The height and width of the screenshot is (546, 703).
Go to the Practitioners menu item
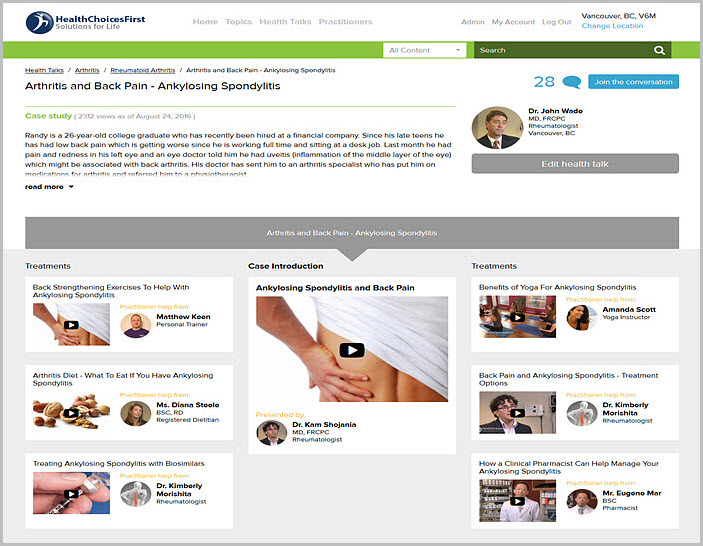345,22
